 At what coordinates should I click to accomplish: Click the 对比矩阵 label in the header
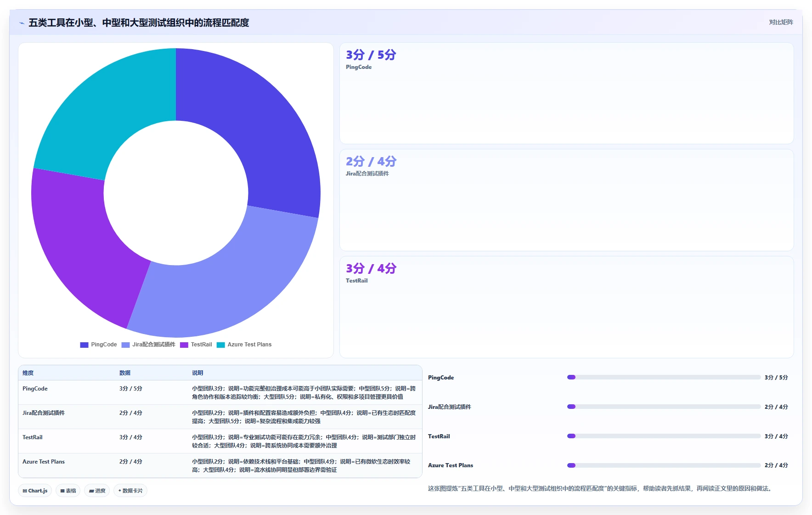tap(781, 22)
